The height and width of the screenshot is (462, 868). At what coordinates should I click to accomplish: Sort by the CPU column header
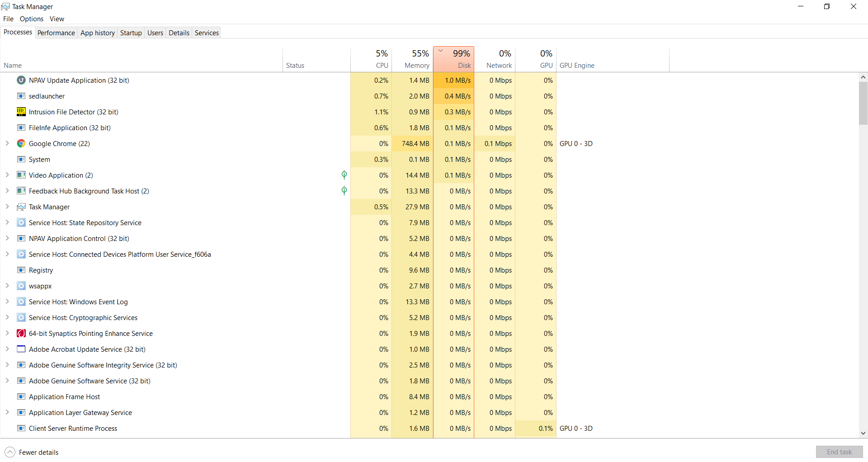coord(371,59)
